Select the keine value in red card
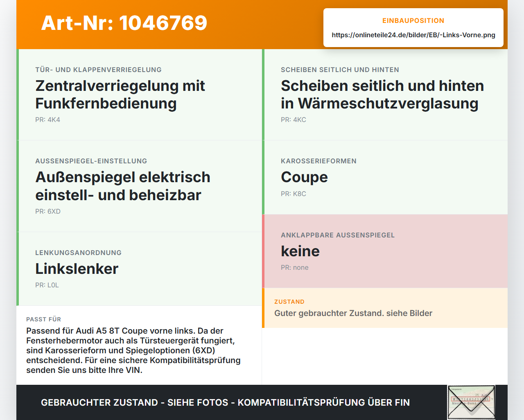Image resolution: width=524 pixels, height=420 pixels. (x=300, y=251)
